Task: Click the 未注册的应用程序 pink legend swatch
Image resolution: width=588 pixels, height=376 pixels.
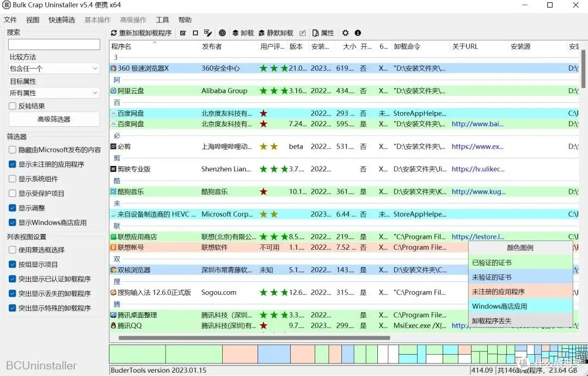Action: 520,292
